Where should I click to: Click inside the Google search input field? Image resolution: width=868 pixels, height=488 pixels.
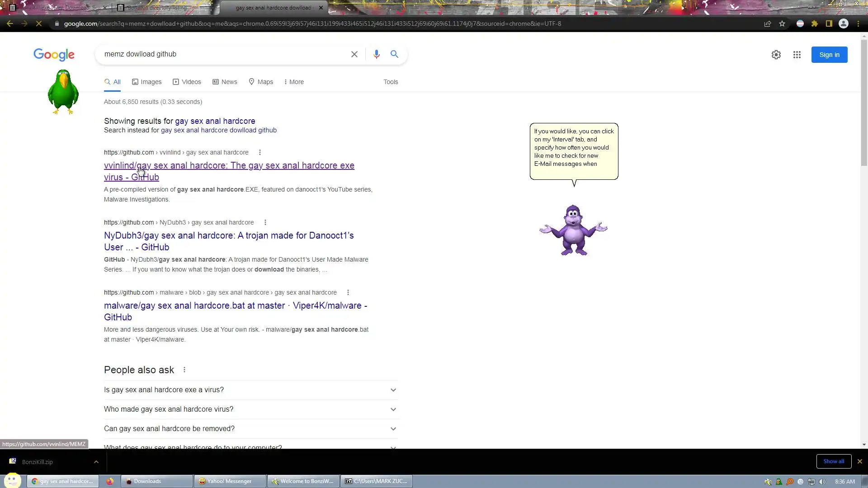[x=222, y=54]
